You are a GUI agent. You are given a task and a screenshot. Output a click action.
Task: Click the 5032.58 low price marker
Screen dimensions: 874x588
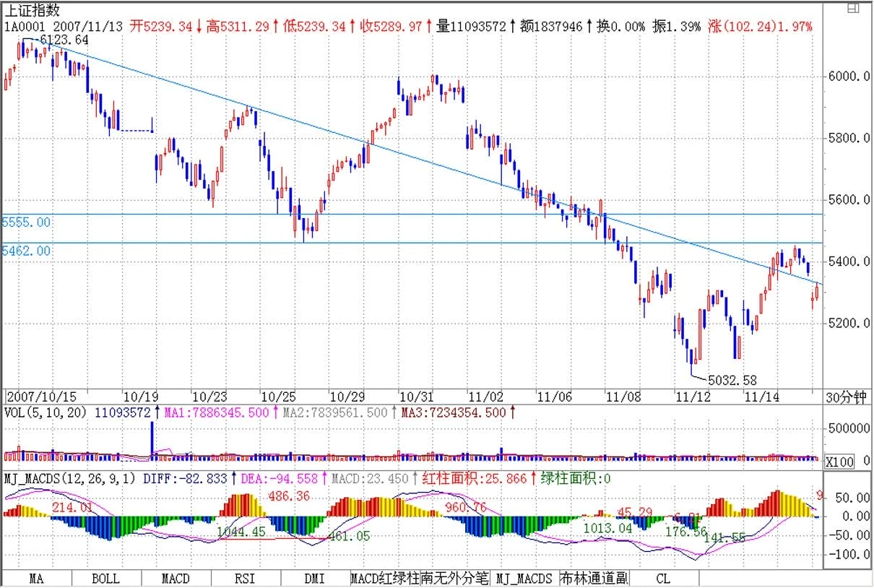coord(732,379)
